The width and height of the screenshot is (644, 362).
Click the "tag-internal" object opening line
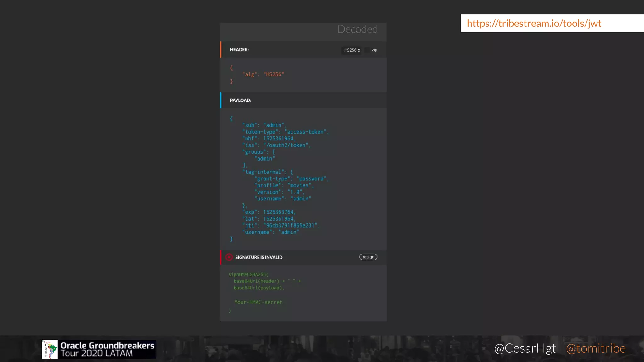click(267, 172)
